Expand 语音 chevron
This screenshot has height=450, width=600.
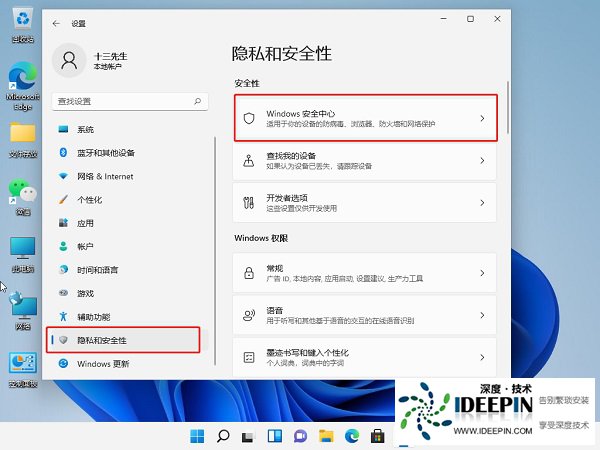[x=482, y=315]
